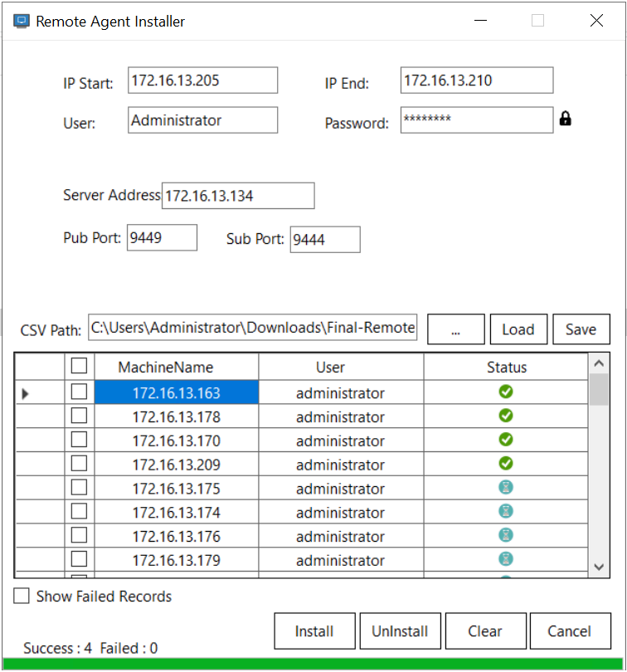Click the table scrollbar up arrow
This screenshot has width=627, height=672.
pyautogui.click(x=599, y=363)
